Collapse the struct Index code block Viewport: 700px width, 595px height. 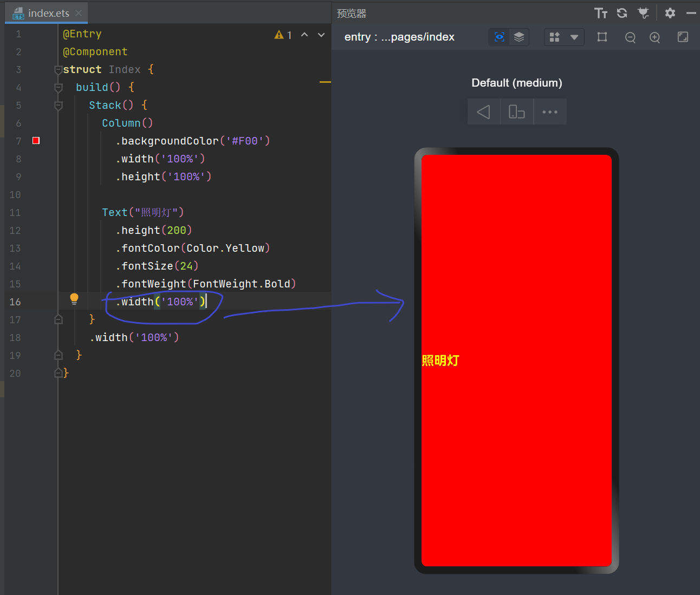[59, 70]
